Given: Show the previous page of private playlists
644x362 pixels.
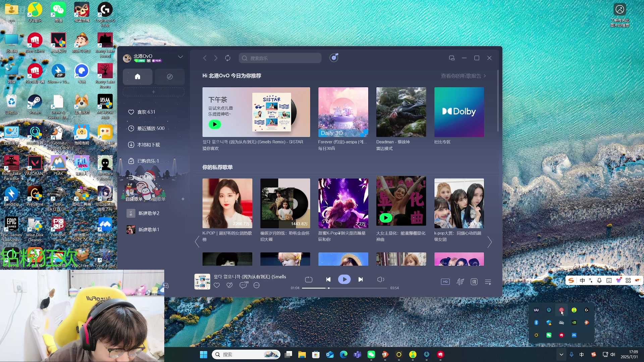Looking at the screenshot, I should (x=197, y=242).
